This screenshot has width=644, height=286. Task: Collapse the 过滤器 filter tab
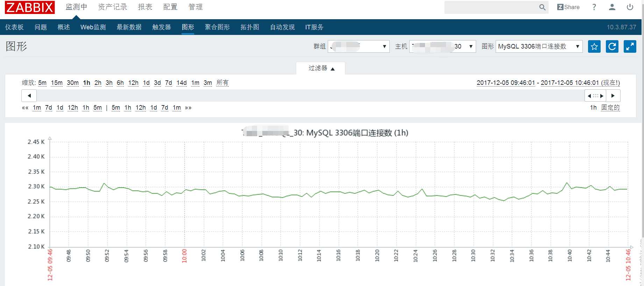321,68
